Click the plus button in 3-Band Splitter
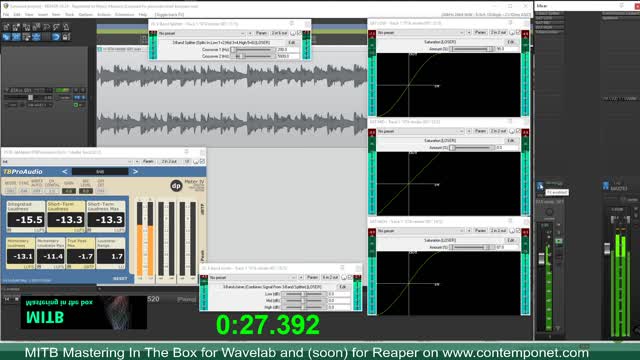The width and height of the screenshot is (640, 360). pyautogui.click(x=250, y=33)
